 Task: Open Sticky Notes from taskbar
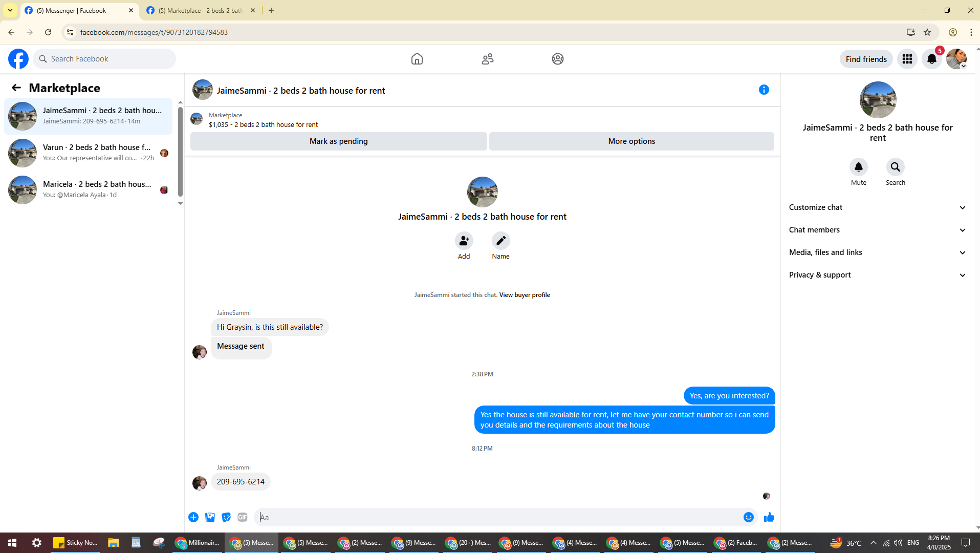tap(75, 543)
